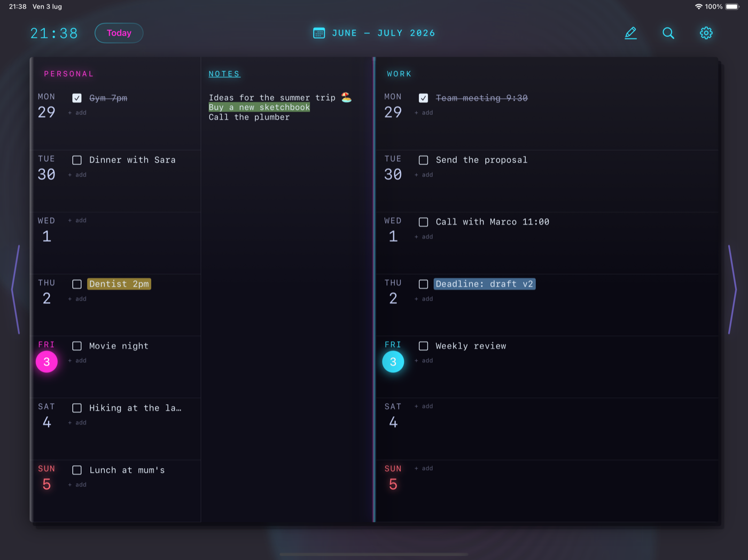Image resolution: width=748 pixels, height=560 pixels.
Task: Check the Lunch at mum's box
Action: click(77, 470)
